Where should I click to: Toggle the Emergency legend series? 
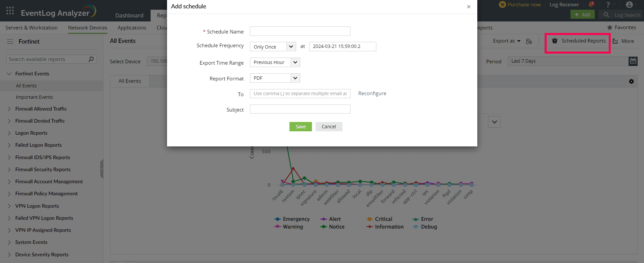pos(292,219)
